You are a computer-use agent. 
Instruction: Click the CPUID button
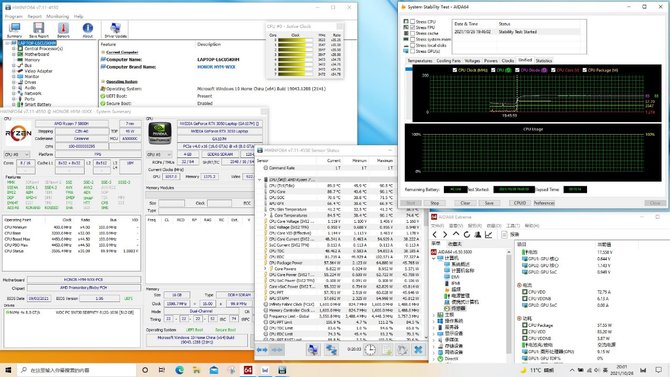click(520, 203)
